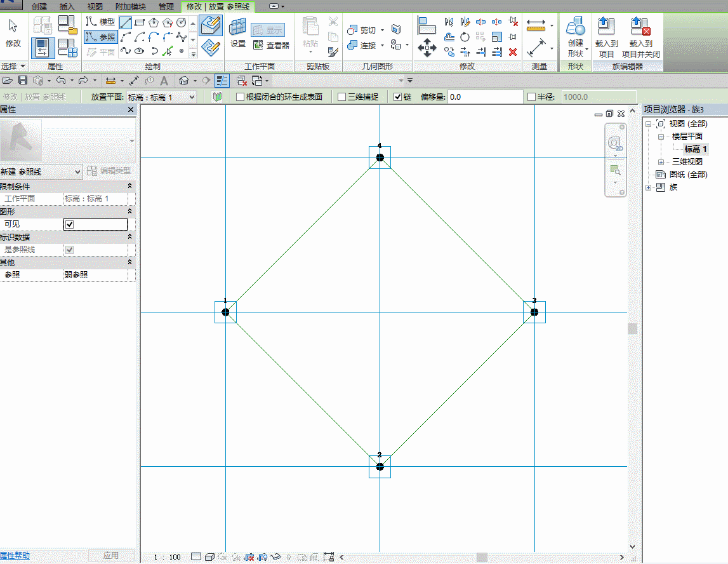The image size is (728, 564).
Task: Select the Rectangle draw tool
Action: pyautogui.click(x=140, y=23)
